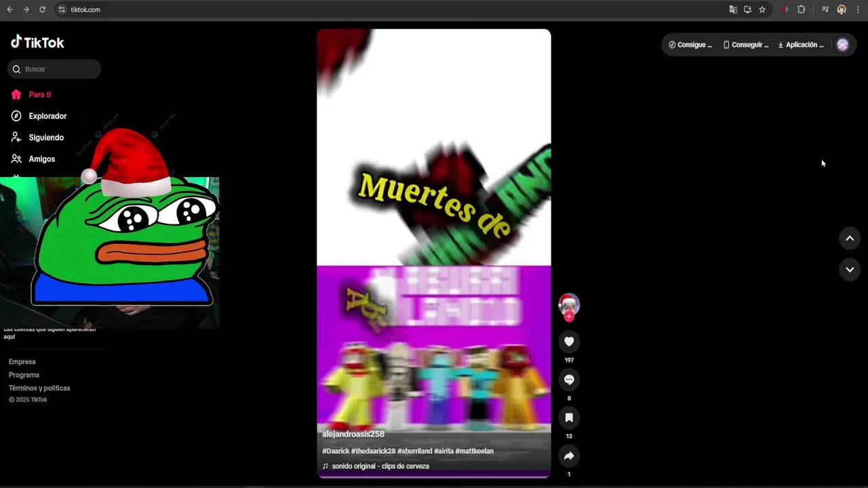Open the #mattkeelan hashtag
The image size is (868, 488).
pyautogui.click(x=475, y=451)
